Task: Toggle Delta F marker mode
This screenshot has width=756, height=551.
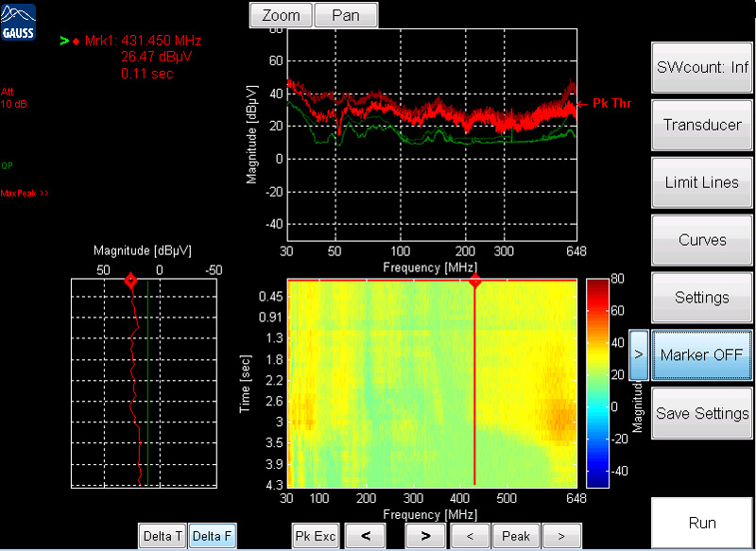Action: pos(212,536)
